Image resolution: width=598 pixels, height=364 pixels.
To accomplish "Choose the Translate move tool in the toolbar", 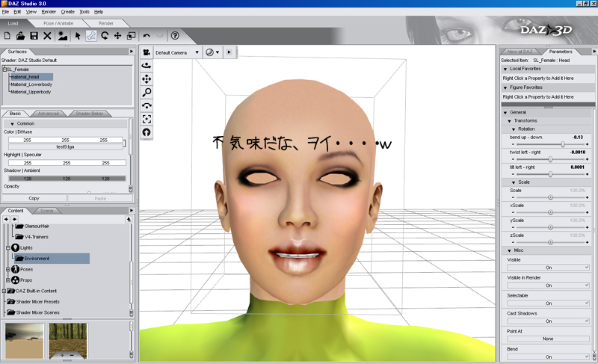I will [118, 36].
